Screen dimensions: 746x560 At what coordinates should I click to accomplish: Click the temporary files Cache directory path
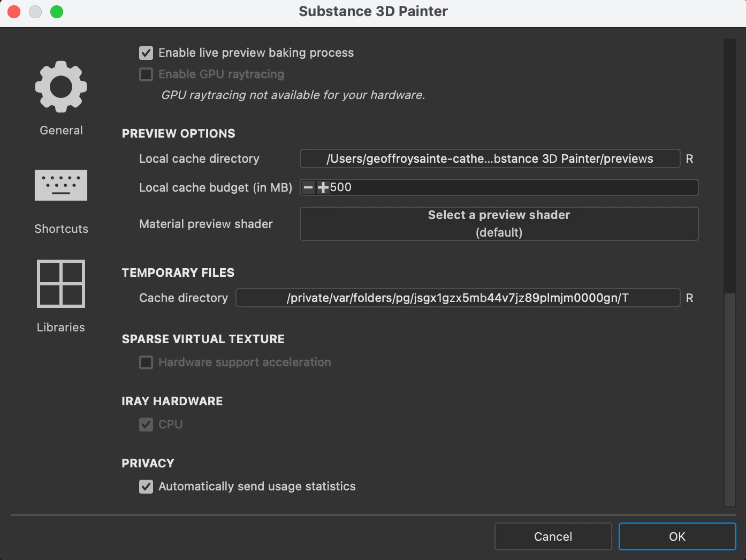point(458,298)
